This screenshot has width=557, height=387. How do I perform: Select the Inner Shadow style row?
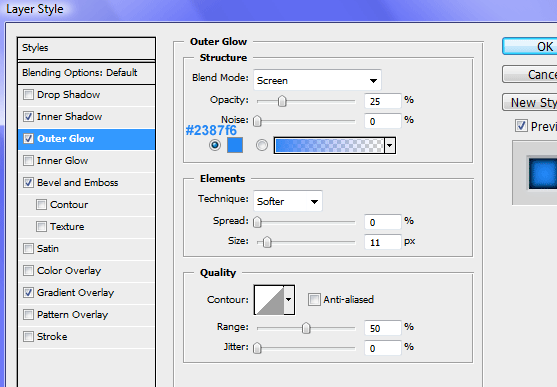(x=86, y=117)
